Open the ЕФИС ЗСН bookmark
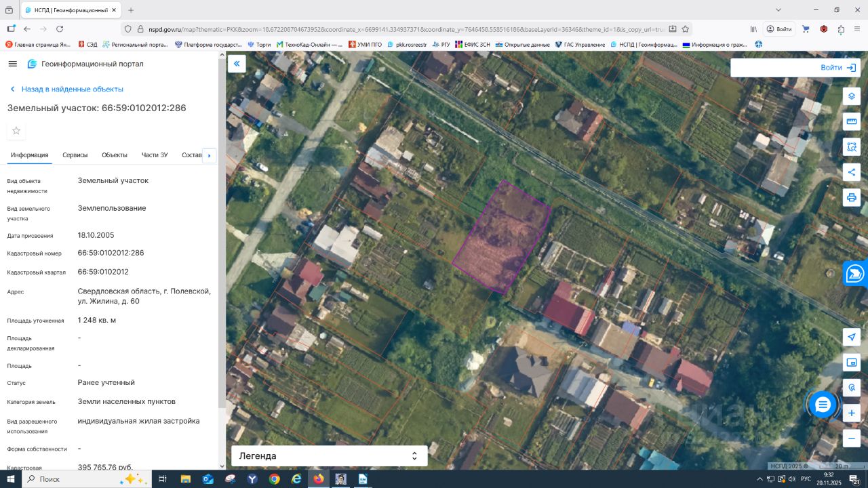The width and height of the screenshot is (868, 488). [473, 45]
